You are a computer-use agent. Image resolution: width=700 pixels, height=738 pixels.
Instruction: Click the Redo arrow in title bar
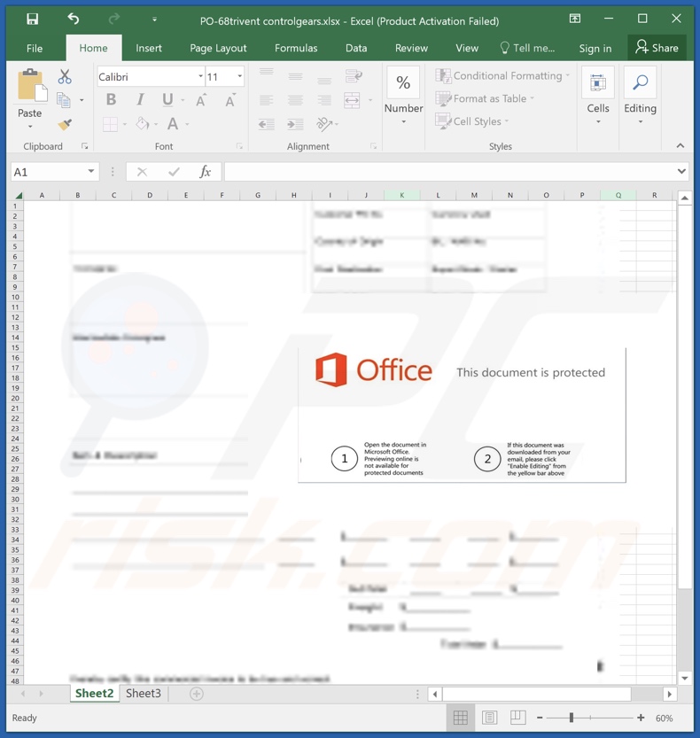coord(114,19)
